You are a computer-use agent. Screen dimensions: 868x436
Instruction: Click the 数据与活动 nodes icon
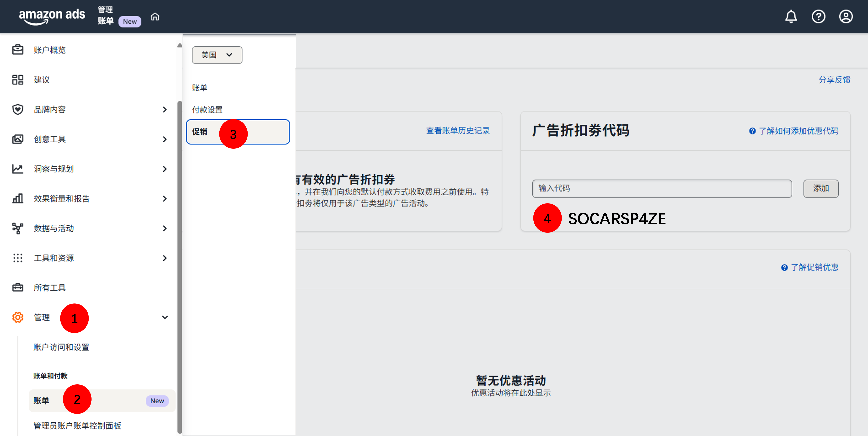[18, 228]
